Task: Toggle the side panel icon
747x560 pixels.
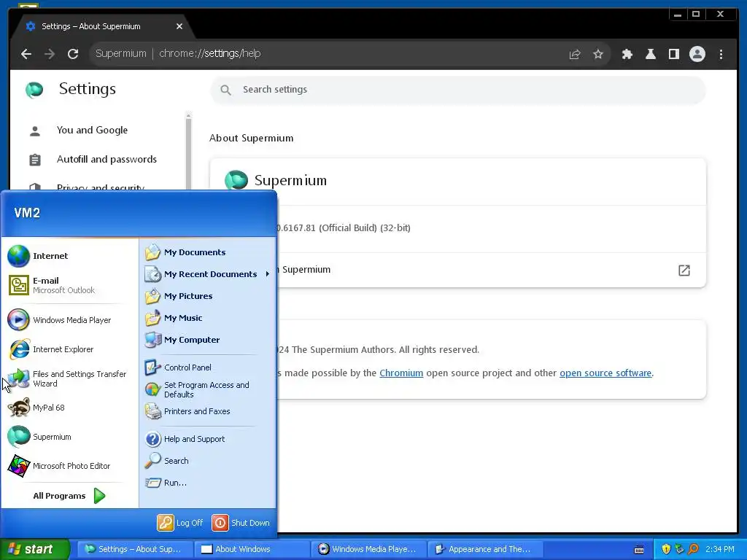Action: coord(673,54)
